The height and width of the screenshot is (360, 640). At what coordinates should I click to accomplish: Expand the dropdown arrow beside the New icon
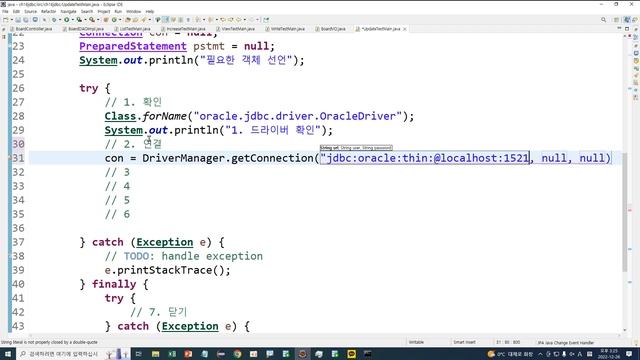[11, 20]
